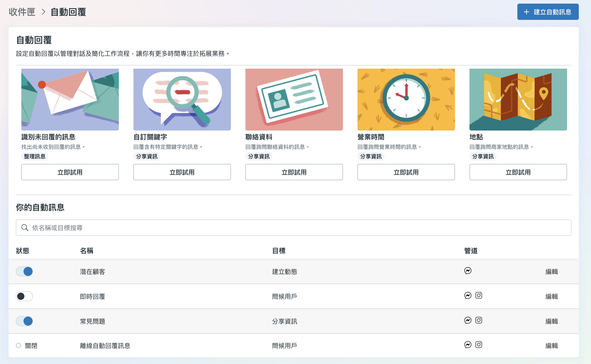591x364 pixels.
Task: Click the 整理訊息 tag
Action: [35, 156]
